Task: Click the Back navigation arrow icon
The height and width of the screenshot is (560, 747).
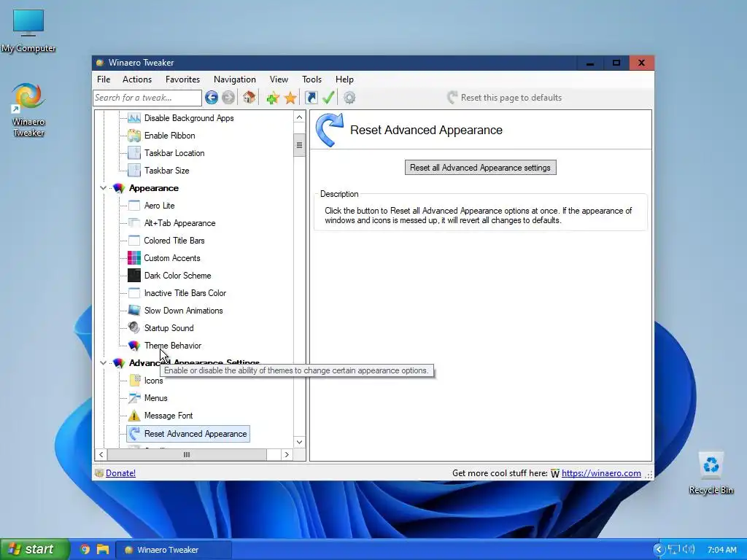Action: 212,98
